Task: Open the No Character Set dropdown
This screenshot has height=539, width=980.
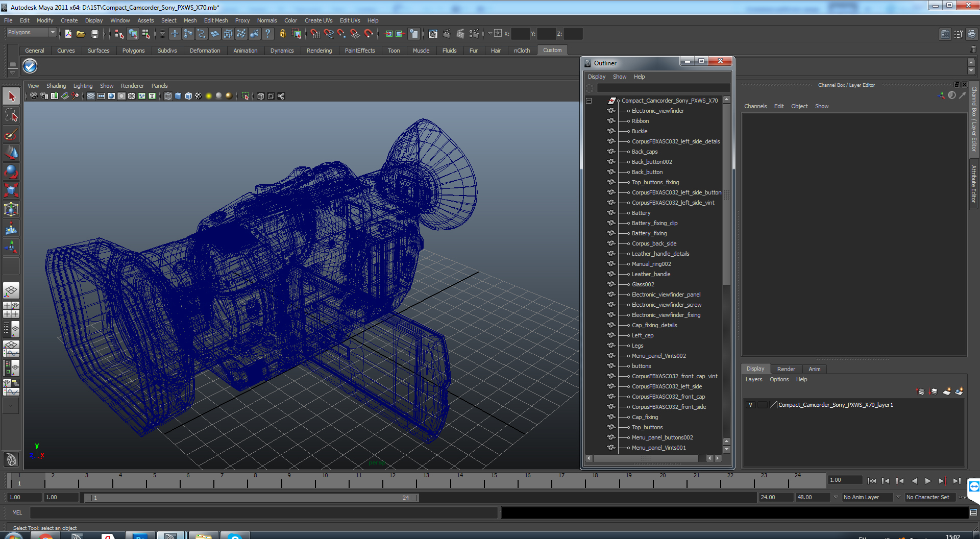Action: tap(931, 497)
